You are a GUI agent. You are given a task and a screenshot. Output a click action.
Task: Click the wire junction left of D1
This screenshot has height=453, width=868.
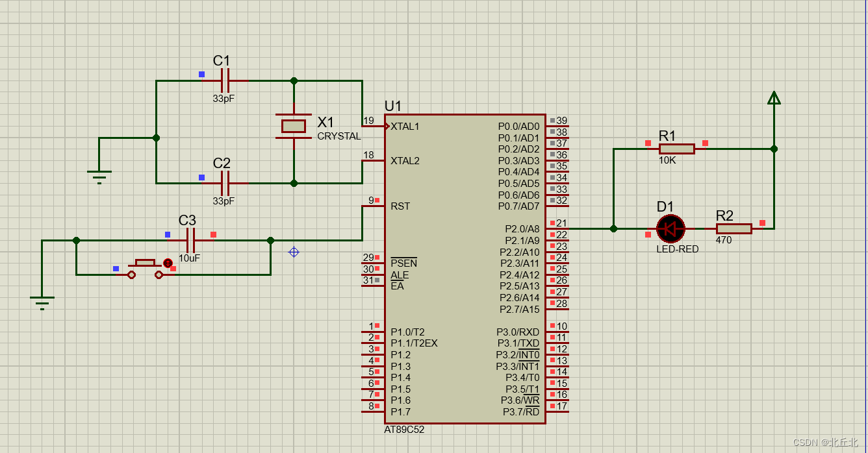[x=613, y=228]
